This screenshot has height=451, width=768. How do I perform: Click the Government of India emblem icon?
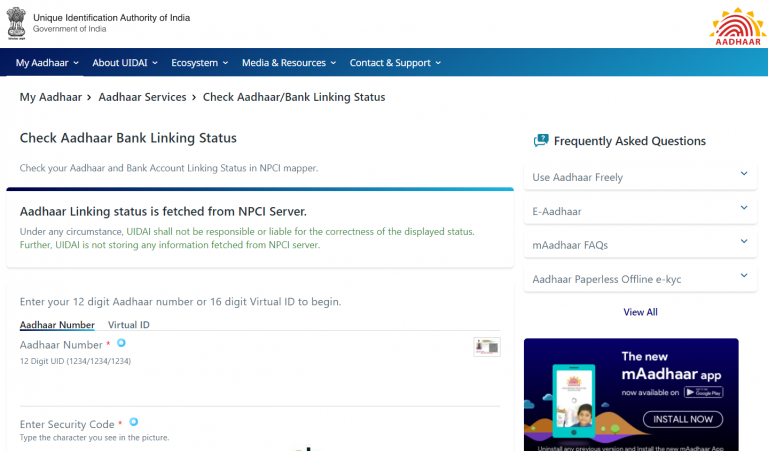(x=16, y=23)
